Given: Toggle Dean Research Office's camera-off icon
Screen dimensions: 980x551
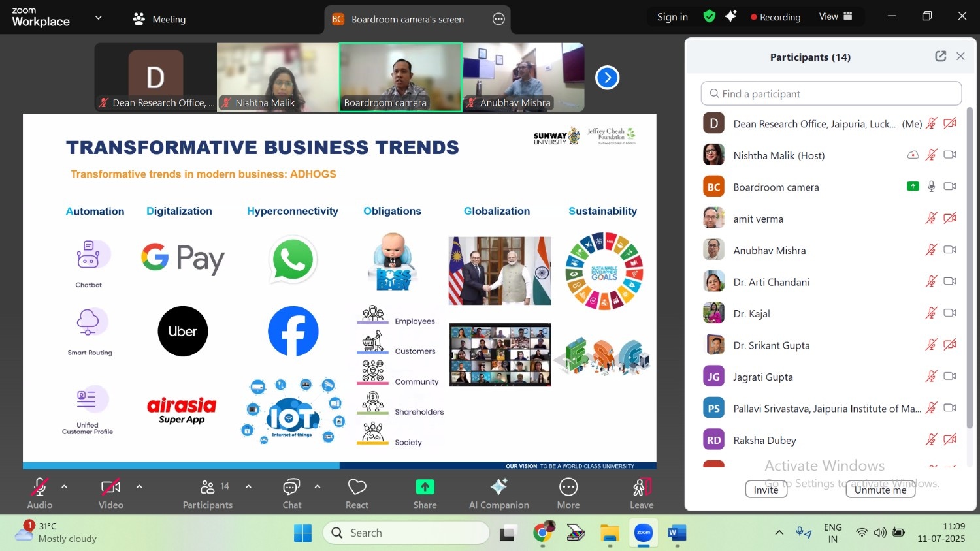Looking at the screenshot, I should pyautogui.click(x=950, y=123).
